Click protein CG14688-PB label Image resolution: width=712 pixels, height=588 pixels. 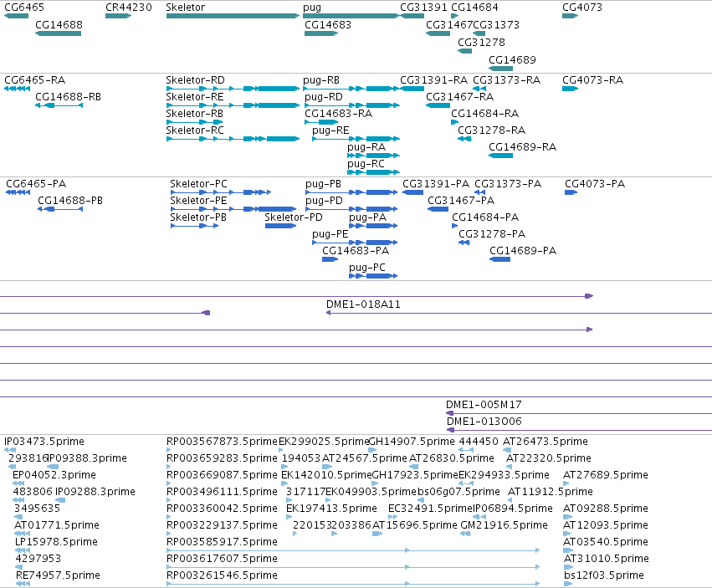pos(70,201)
